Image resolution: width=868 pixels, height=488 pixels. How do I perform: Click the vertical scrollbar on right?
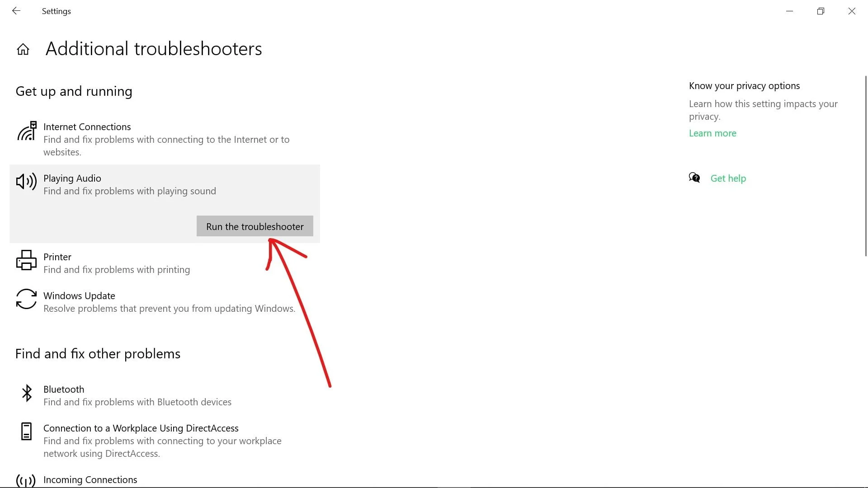(865, 165)
